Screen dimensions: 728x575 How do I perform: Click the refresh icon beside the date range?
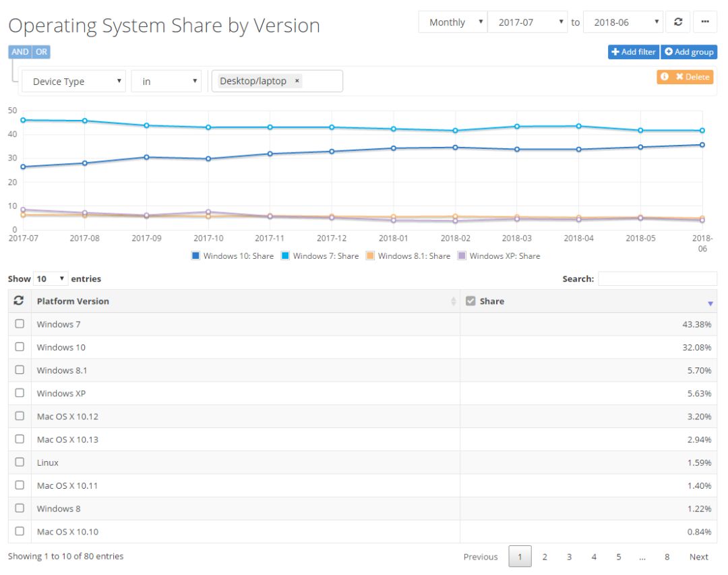(x=678, y=22)
